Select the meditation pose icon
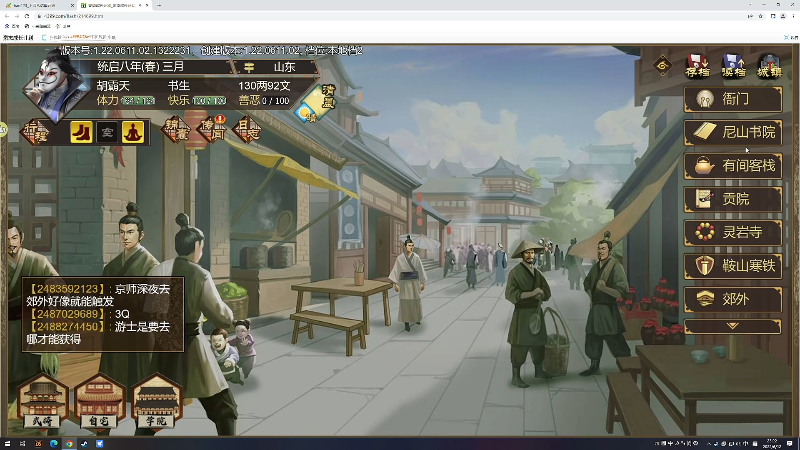This screenshot has height=450, width=800. pyautogui.click(x=133, y=133)
